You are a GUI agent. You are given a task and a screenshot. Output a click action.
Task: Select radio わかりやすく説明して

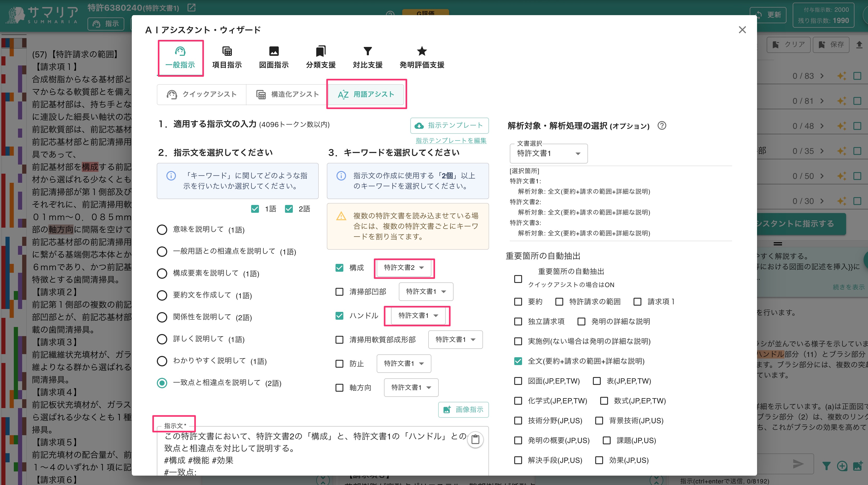tap(162, 361)
